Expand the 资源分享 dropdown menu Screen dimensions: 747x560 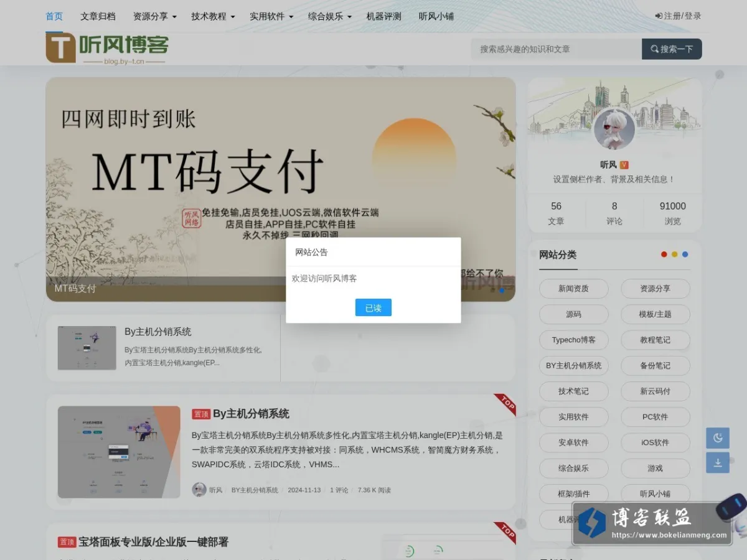click(155, 16)
